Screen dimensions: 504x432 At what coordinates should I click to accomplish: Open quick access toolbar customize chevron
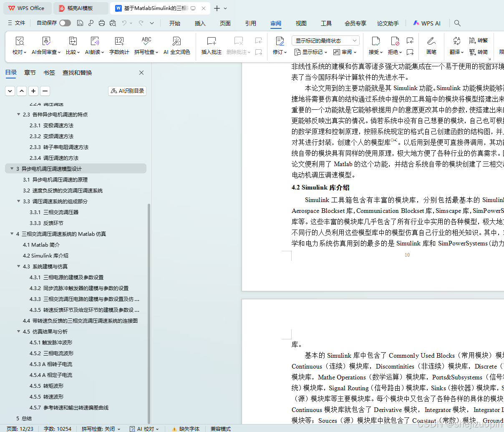152,23
